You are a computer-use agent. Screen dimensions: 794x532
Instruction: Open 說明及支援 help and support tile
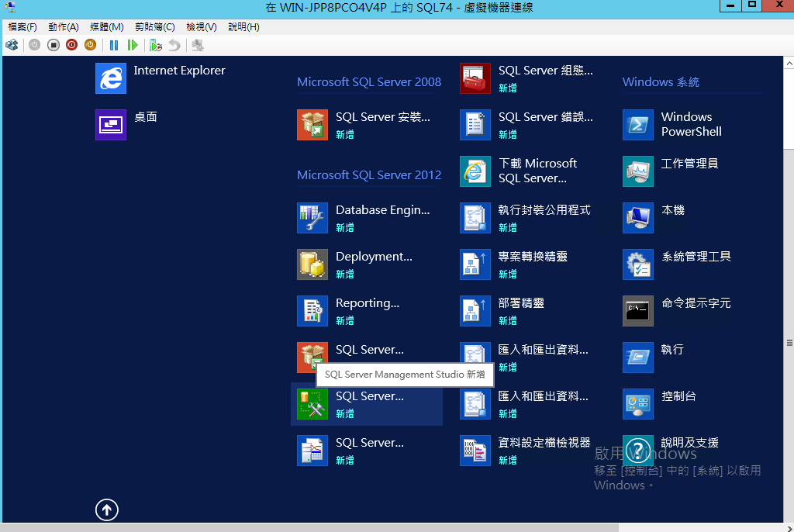tap(671, 451)
